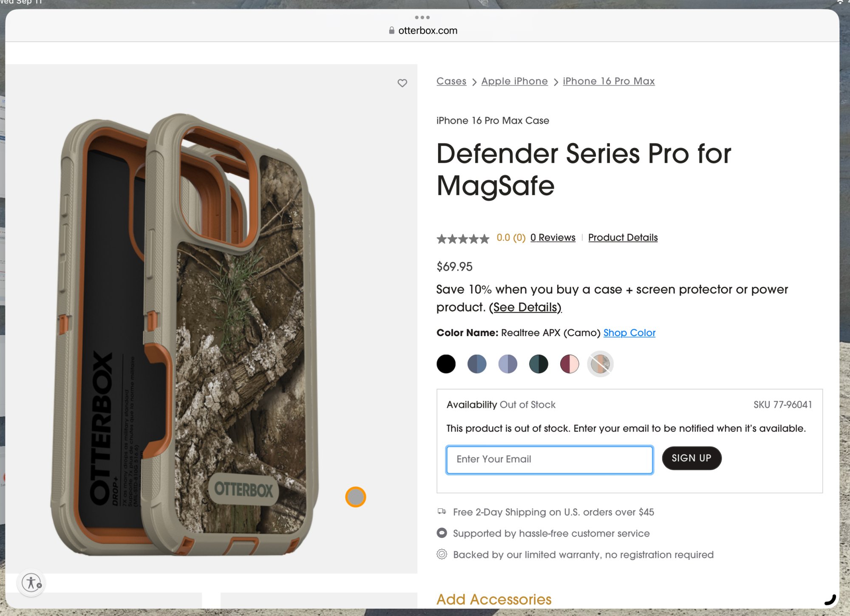This screenshot has height=616, width=850.
Task: Click the lock icon beside otterbox.com
Action: click(x=391, y=31)
